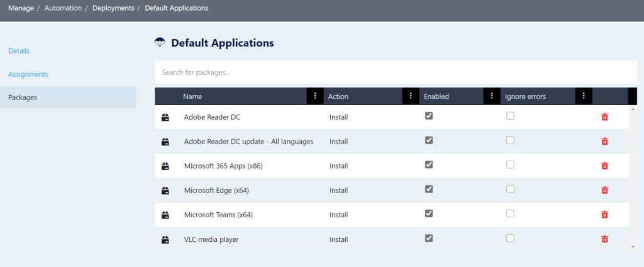Viewport: 644px width, 267px height.
Task: Click the parachute icon next to title
Action: (x=160, y=43)
